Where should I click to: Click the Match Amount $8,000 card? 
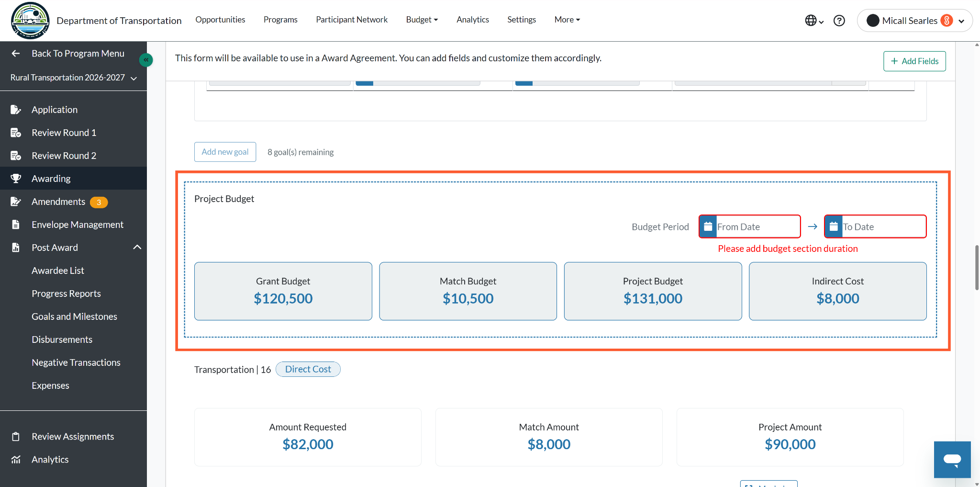click(x=549, y=437)
